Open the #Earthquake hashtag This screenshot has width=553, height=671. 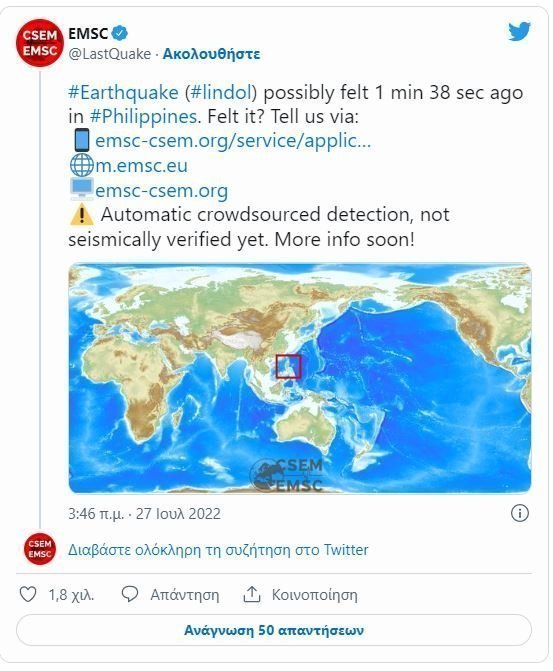click(x=123, y=92)
